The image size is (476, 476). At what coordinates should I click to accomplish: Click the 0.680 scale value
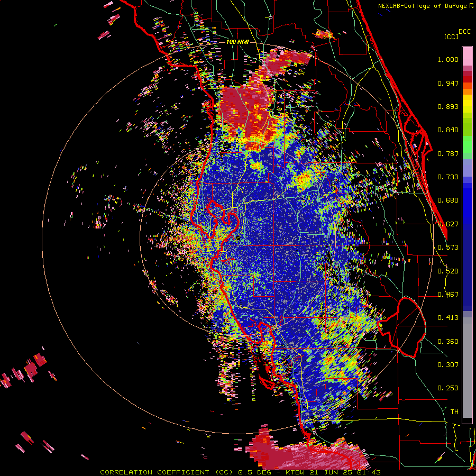point(448,200)
